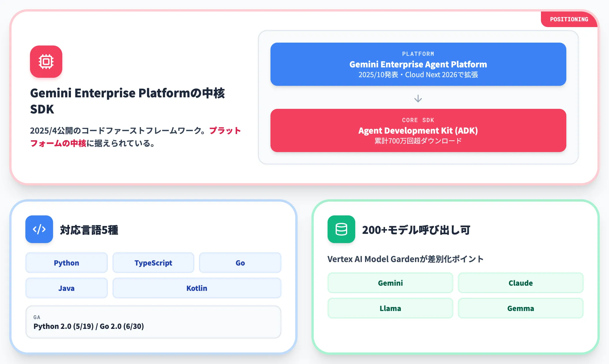Pick the Llama model chip

390,308
